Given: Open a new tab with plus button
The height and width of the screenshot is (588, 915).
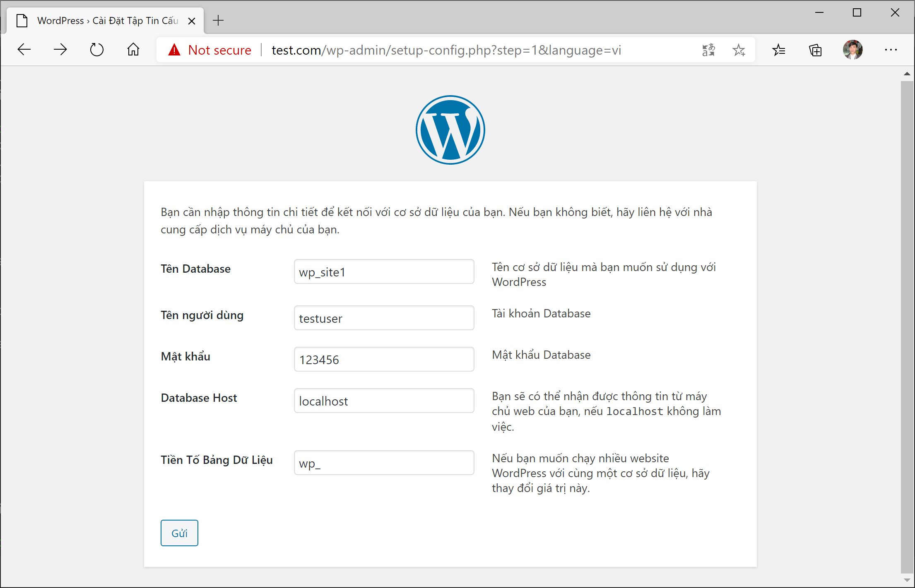Looking at the screenshot, I should (x=218, y=20).
